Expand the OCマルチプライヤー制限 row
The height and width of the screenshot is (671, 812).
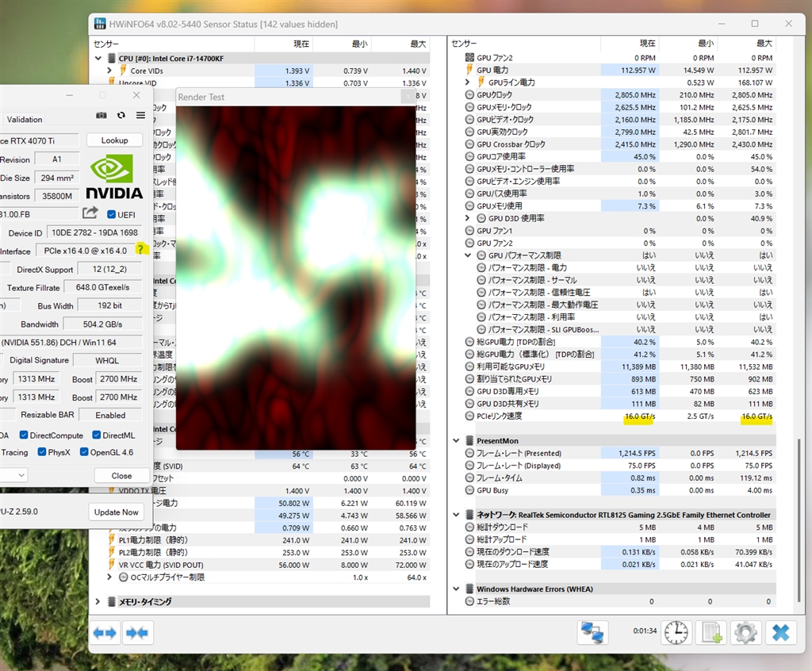[x=109, y=577]
